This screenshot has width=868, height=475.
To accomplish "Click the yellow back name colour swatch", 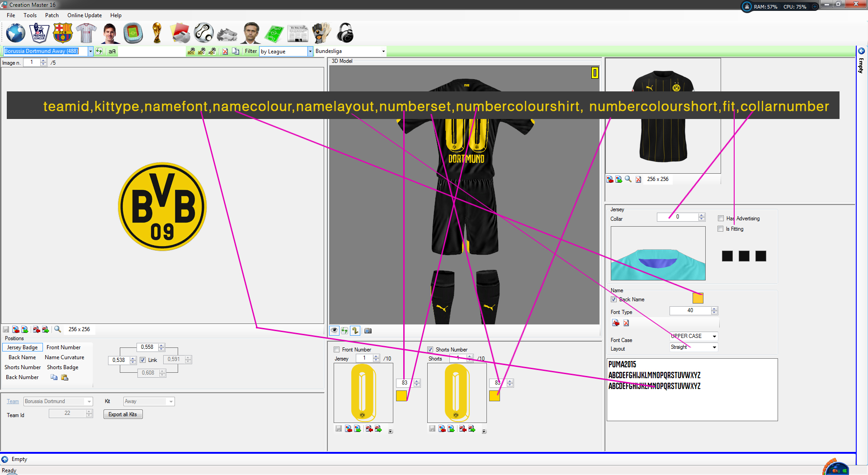I will (x=698, y=298).
